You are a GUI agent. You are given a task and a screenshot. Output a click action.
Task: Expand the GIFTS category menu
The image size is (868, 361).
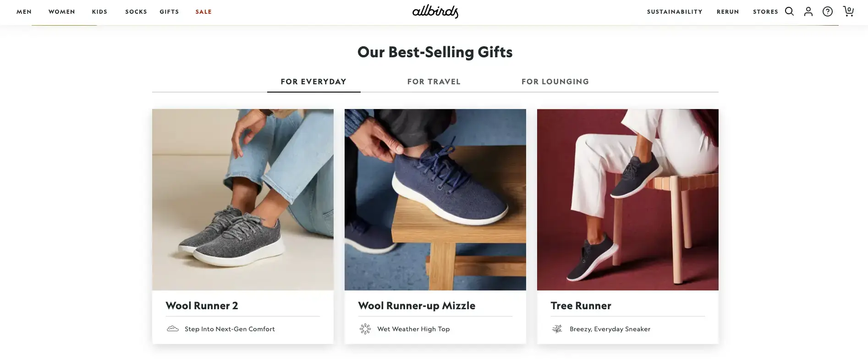pos(169,11)
